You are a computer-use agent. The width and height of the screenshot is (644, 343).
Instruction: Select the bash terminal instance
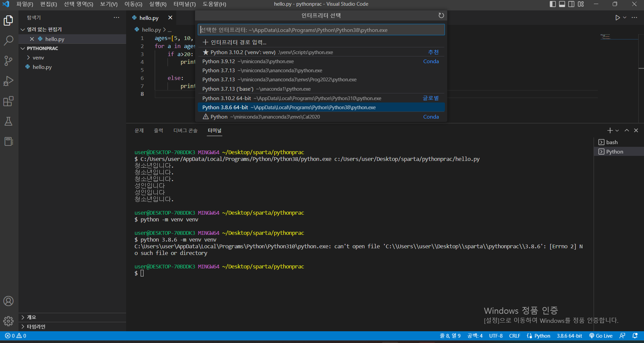[619, 142]
